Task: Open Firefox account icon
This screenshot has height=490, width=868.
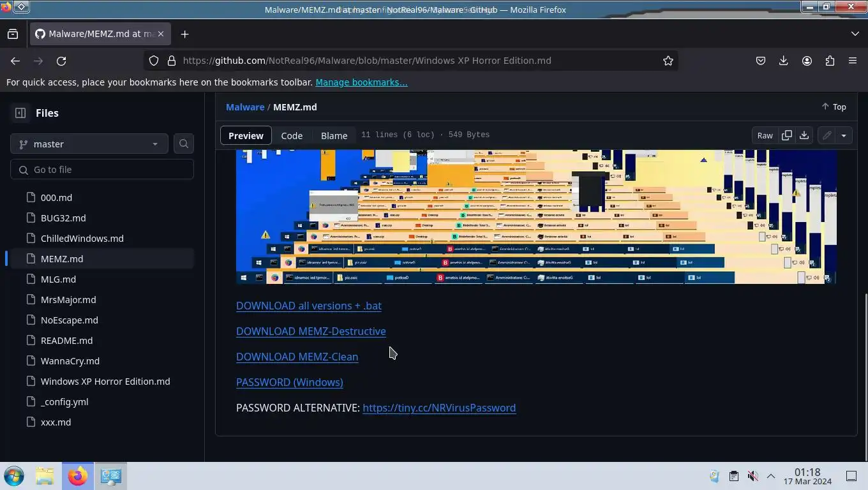Action: (x=807, y=61)
